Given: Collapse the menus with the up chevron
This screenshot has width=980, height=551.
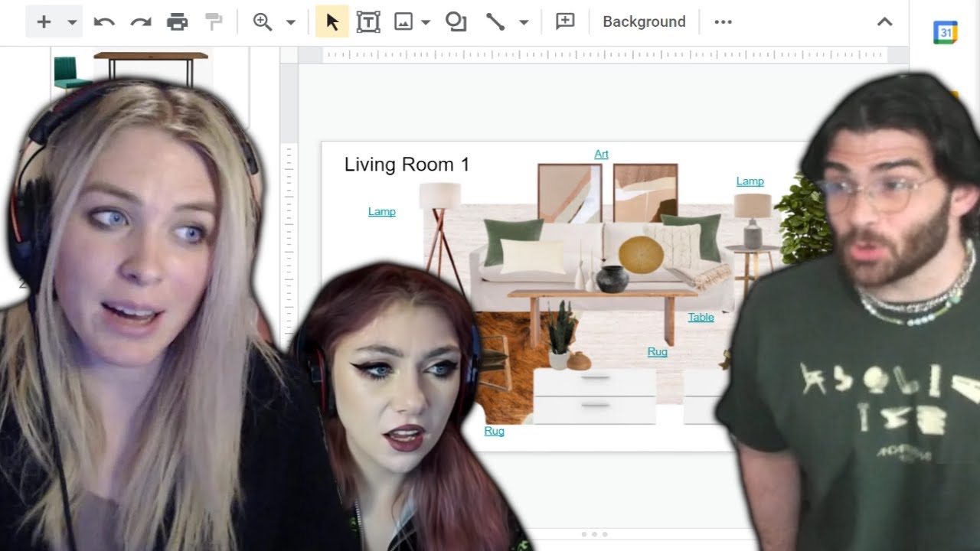Looking at the screenshot, I should pyautogui.click(x=884, y=22).
